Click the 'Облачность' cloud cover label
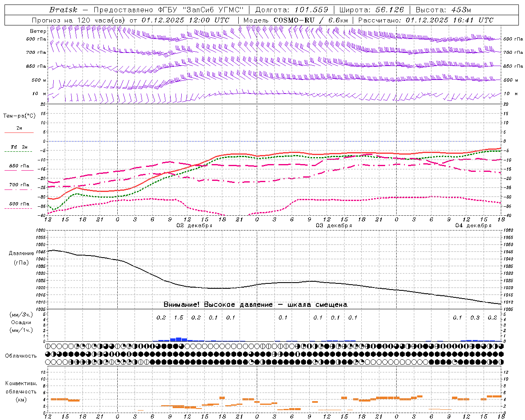The width and height of the screenshot is (525, 420). 21,356
